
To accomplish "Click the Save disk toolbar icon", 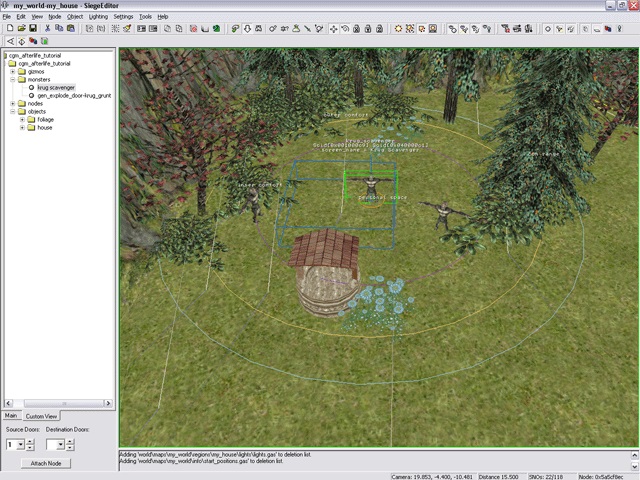I will [33, 28].
